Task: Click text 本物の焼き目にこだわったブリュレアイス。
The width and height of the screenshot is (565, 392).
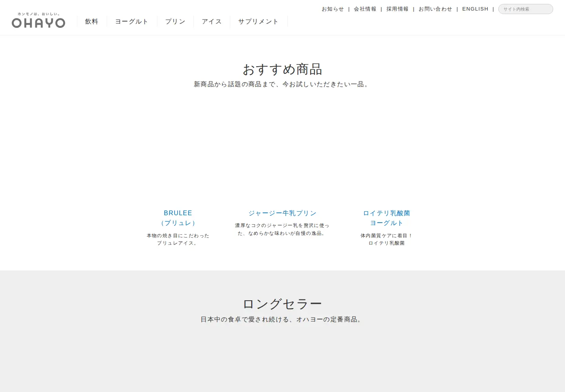Action: coord(178,240)
